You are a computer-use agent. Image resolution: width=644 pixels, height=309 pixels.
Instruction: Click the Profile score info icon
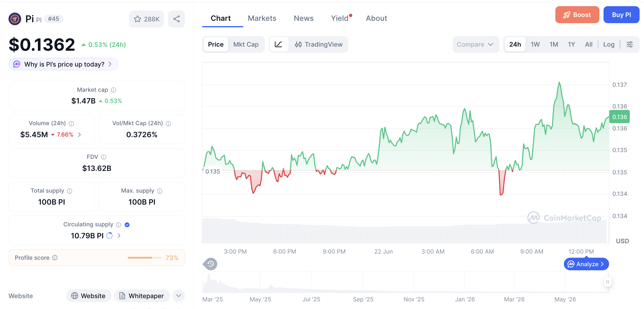[55, 258]
